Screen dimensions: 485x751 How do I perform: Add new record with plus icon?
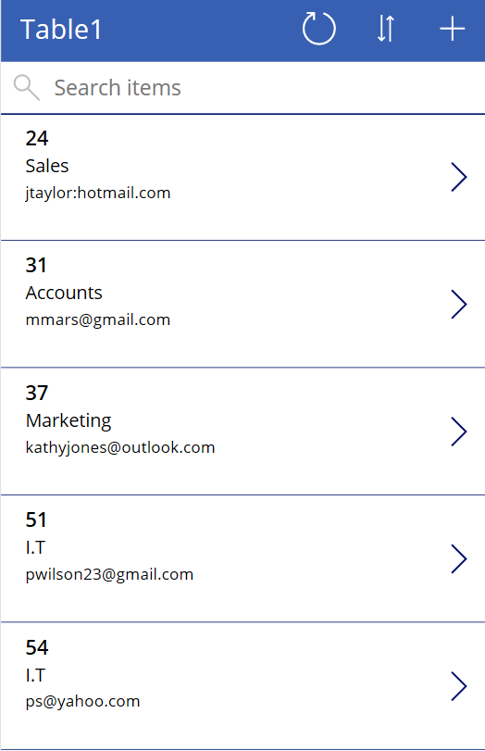tap(452, 29)
